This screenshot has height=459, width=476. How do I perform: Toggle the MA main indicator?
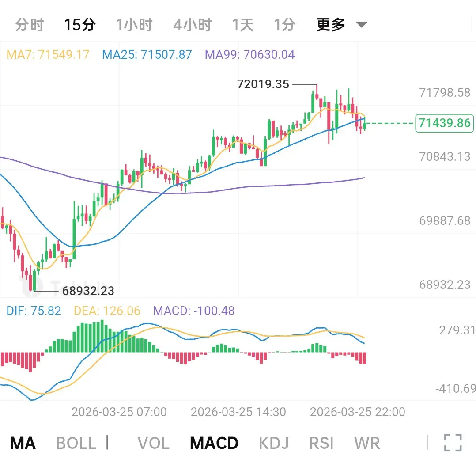tap(23, 443)
